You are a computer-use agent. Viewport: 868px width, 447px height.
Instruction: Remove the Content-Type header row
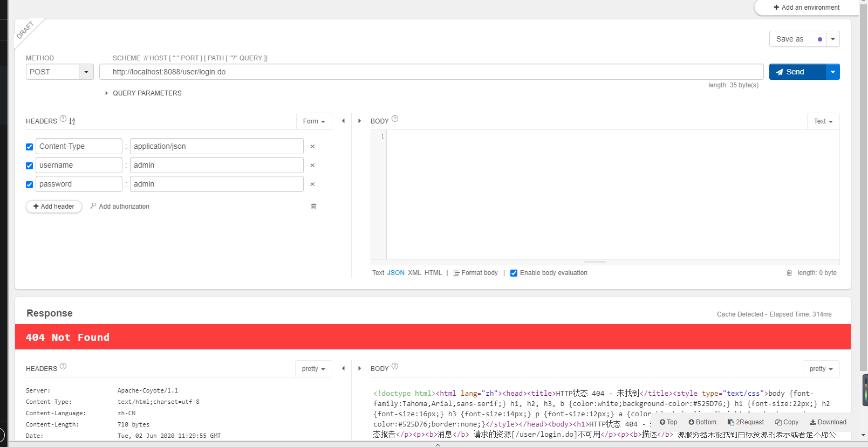click(312, 147)
